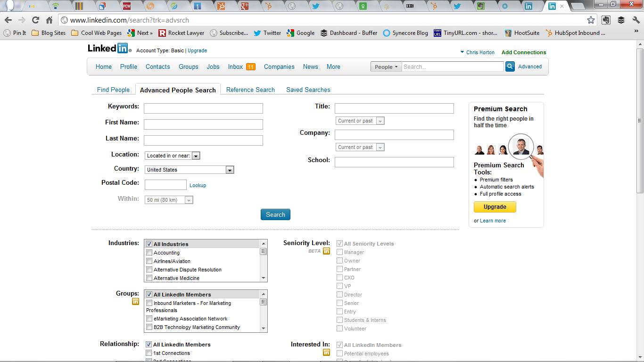Check the Alternative Medicine checkbox
644x362 pixels.
tap(149, 278)
